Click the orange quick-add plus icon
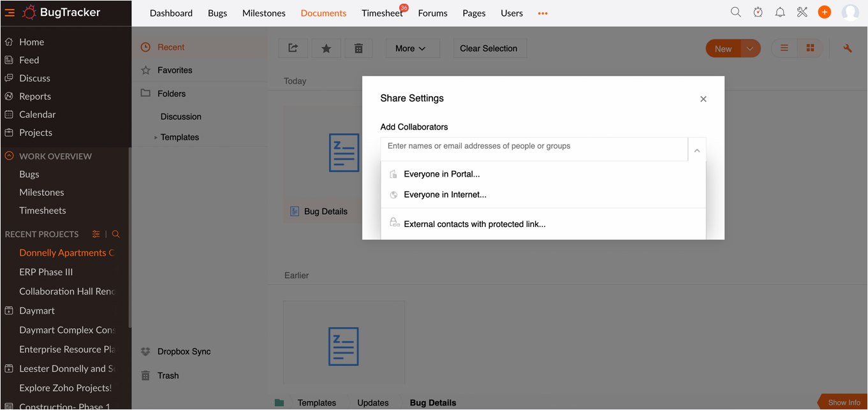 pos(824,12)
